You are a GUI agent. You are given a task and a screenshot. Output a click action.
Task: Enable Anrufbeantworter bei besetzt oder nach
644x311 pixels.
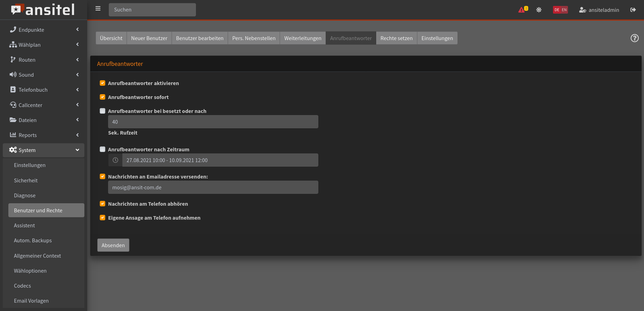[x=103, y=111]
